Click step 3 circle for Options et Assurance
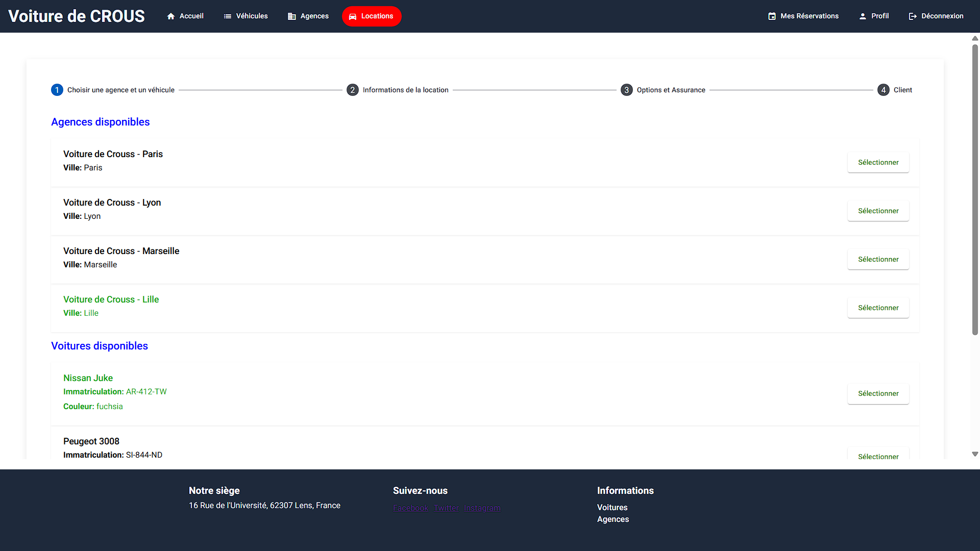This screenshot has width=980, height=551. tap(626, 90)
